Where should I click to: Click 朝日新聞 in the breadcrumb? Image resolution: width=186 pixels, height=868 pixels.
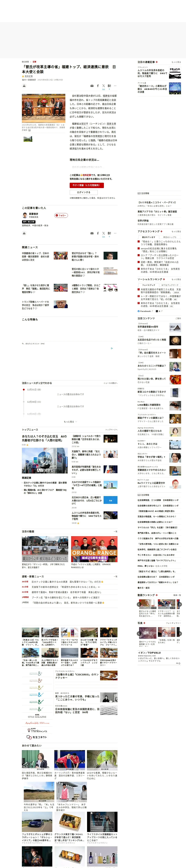pyautogui.click(x=25, y=62)
